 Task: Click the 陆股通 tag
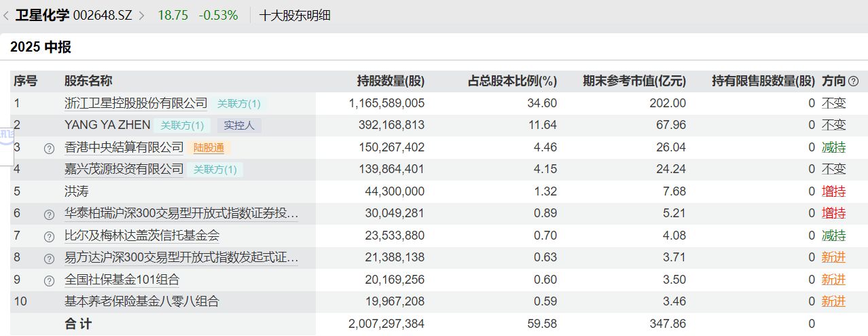coord(208,148)
